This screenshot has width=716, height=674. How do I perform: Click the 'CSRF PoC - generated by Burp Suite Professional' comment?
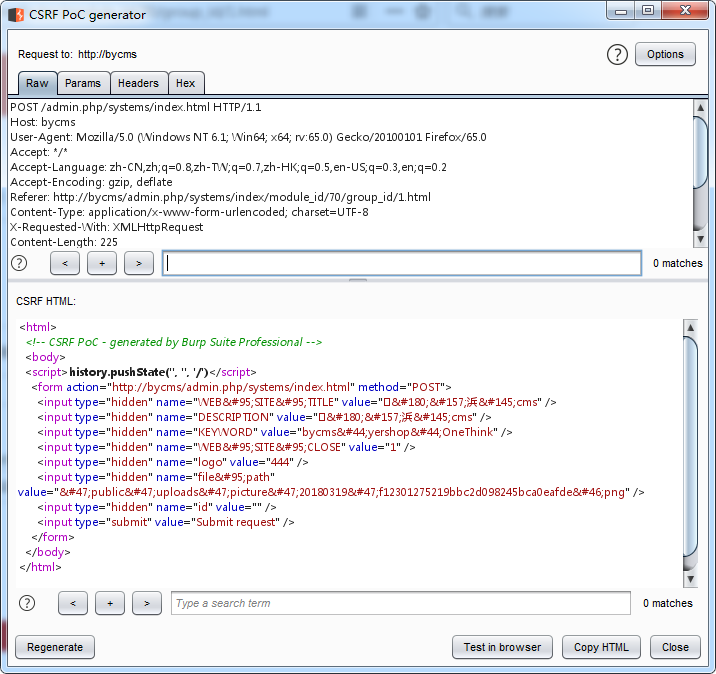click(174, 342)
